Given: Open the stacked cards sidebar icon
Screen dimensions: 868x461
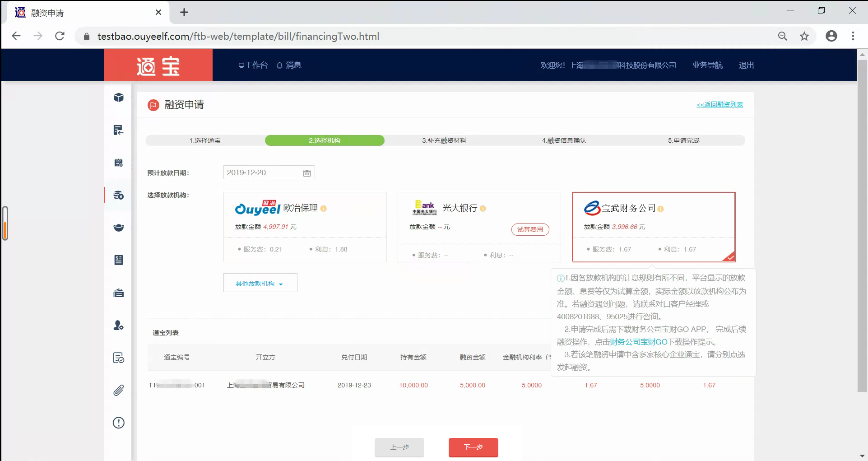Looking at the screenshot, I should point(119,293).
